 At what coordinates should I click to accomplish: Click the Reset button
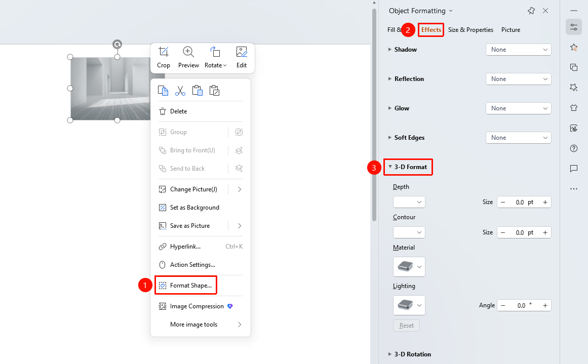click(x=407, y=326)
